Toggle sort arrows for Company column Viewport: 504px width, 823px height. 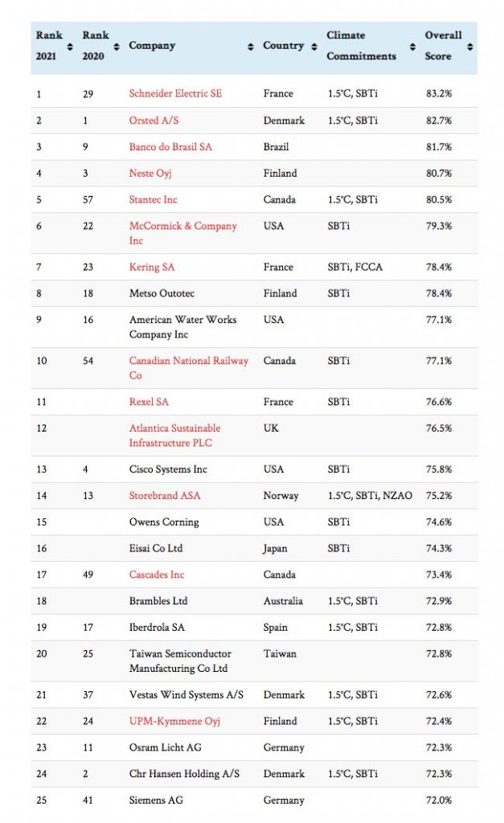(251, 47)
